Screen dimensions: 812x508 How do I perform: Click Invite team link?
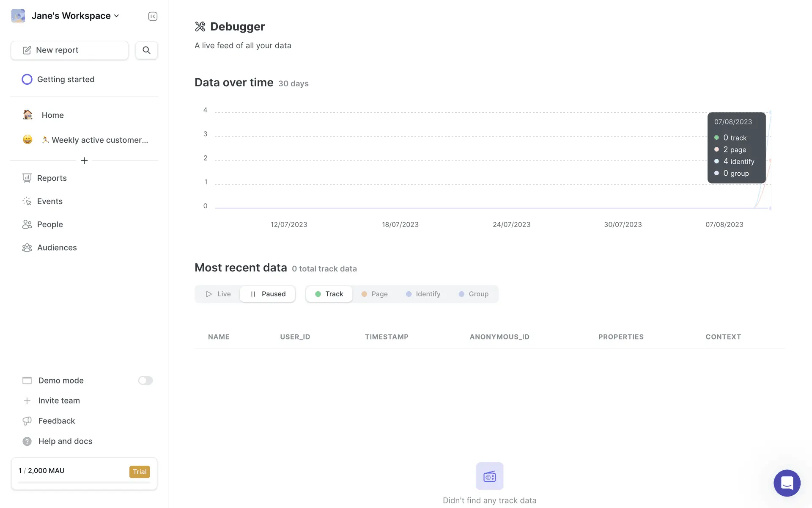click(x=59, y=400)
